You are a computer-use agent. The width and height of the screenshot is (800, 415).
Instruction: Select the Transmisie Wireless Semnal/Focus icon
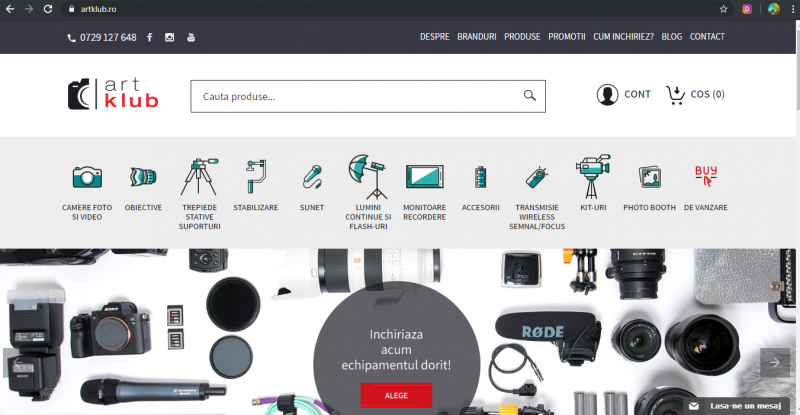[x=537, y=177]
